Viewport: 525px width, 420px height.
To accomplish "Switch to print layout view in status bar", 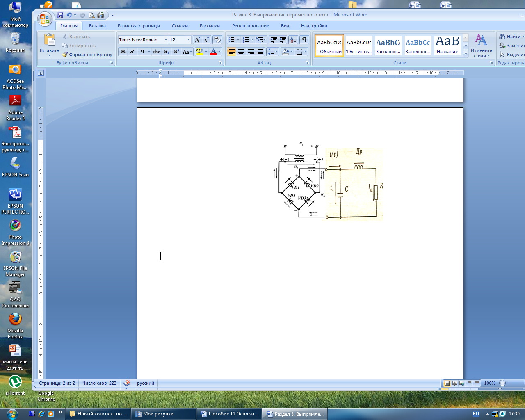I will coord(447,383).
